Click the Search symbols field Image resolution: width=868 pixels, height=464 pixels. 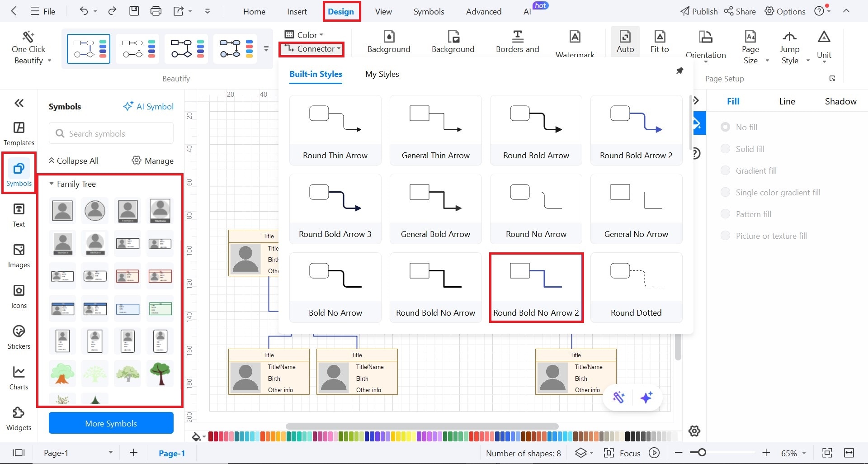[x=111, y=133]
